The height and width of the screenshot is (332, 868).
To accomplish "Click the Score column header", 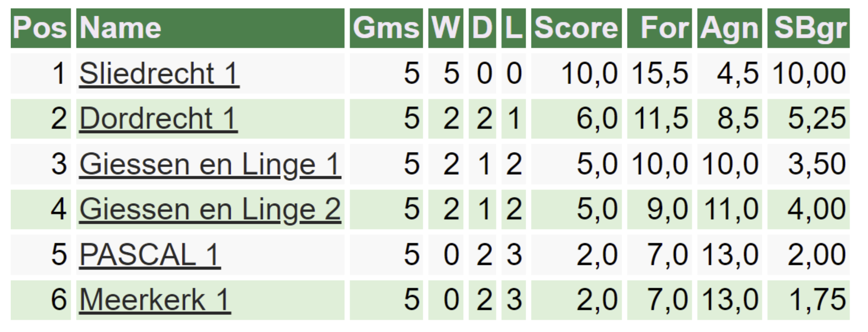I will point(576,28).
